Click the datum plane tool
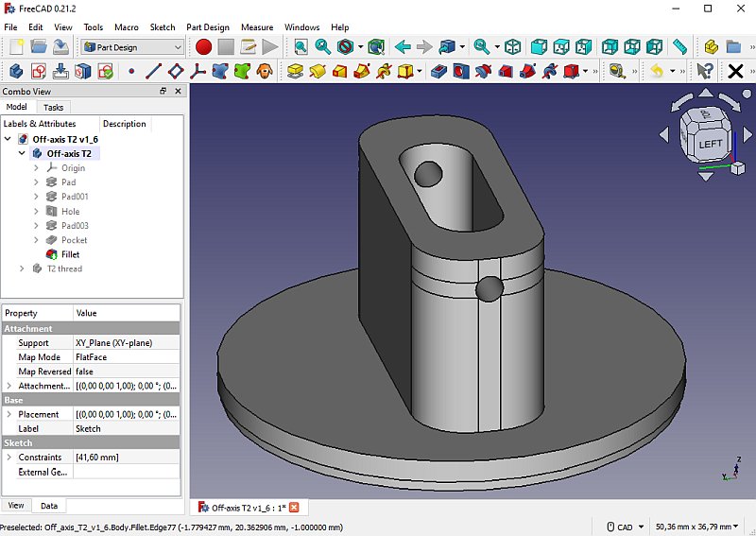This screenshot has width=756, height=536. tap(176, 72)
